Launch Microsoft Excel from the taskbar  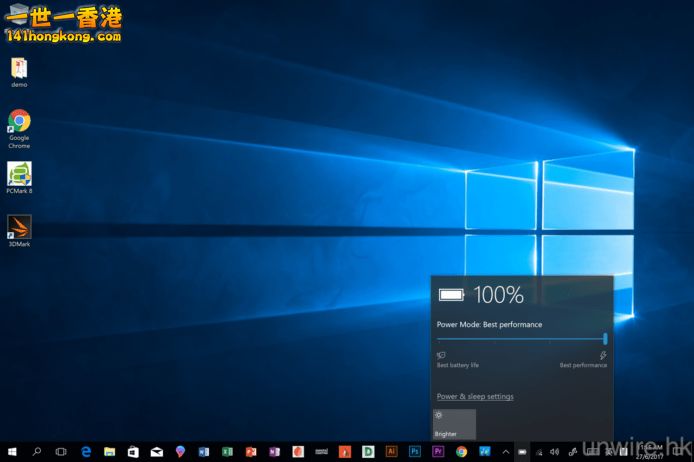[x=227, y=452]
